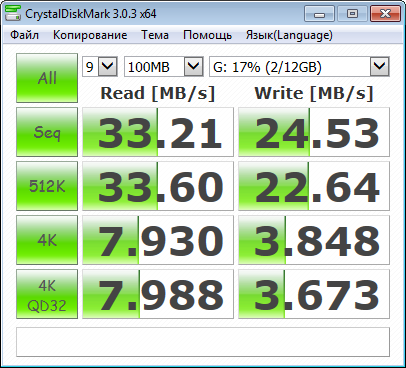Select the 4K write value 3.848
Screen dimensions: 406x368
(x=314, y=240)
